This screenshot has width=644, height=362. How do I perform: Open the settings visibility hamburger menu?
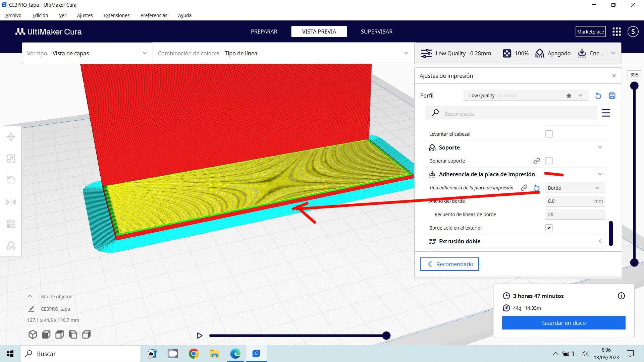(x=606, y=113)
